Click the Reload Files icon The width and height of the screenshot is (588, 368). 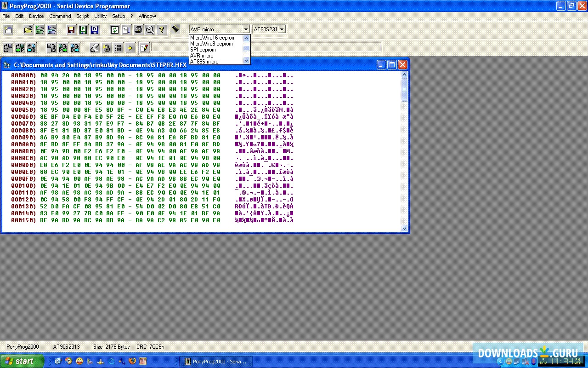click(x=115, y=30)
